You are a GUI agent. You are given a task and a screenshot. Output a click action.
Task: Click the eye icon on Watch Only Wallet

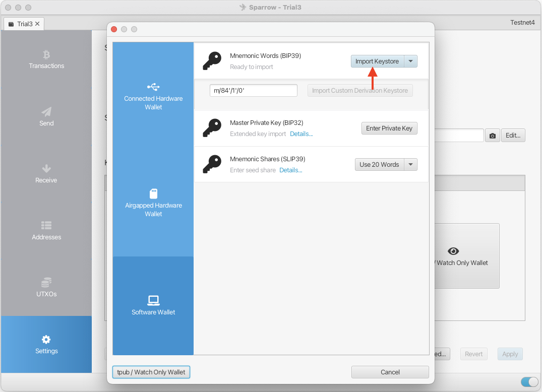click(x=453, y=251)
